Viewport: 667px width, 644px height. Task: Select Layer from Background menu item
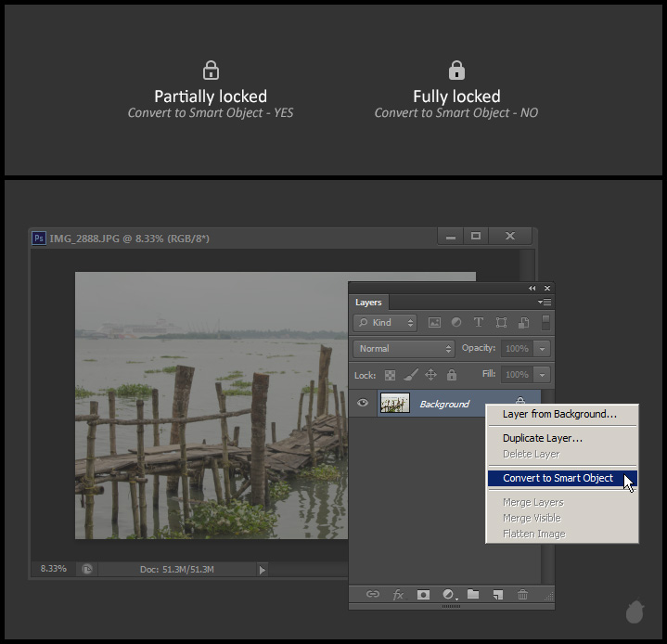click(558, 414)
